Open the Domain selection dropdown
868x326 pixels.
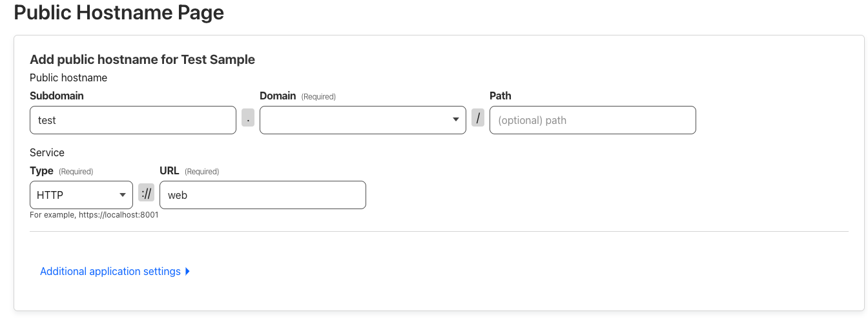tap(363, 120)
